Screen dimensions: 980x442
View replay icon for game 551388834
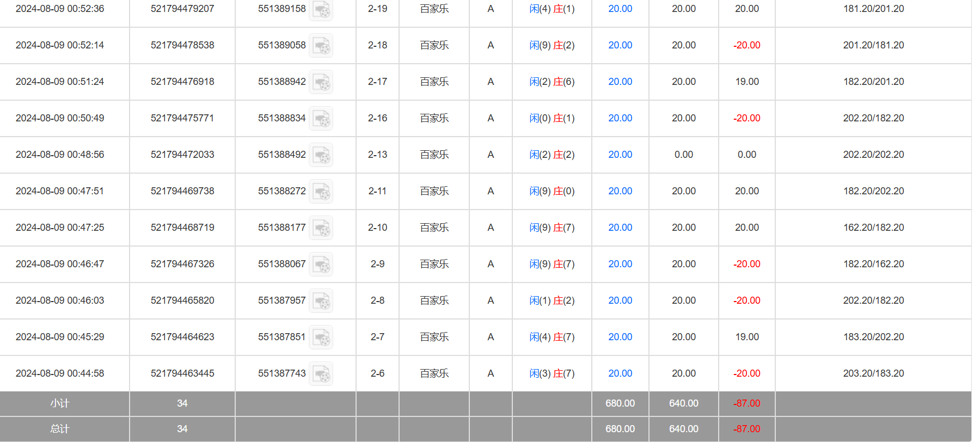pyautogui.click(x=321, y=119)
